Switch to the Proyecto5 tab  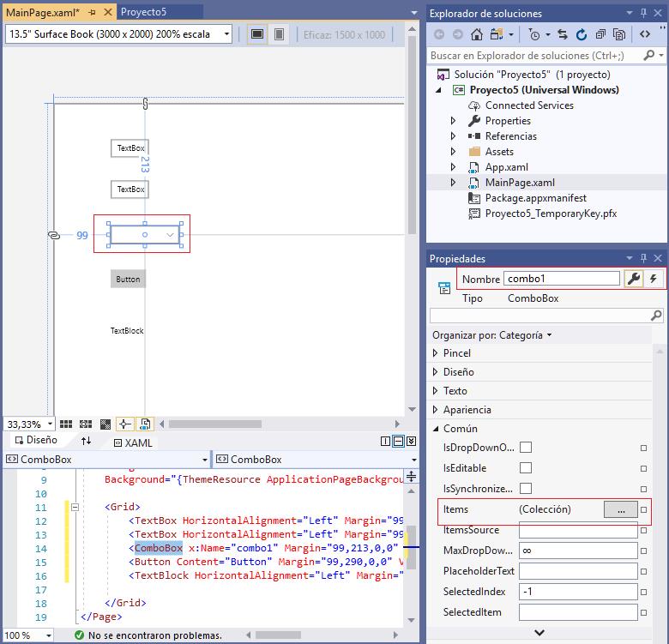pos(142,12)
